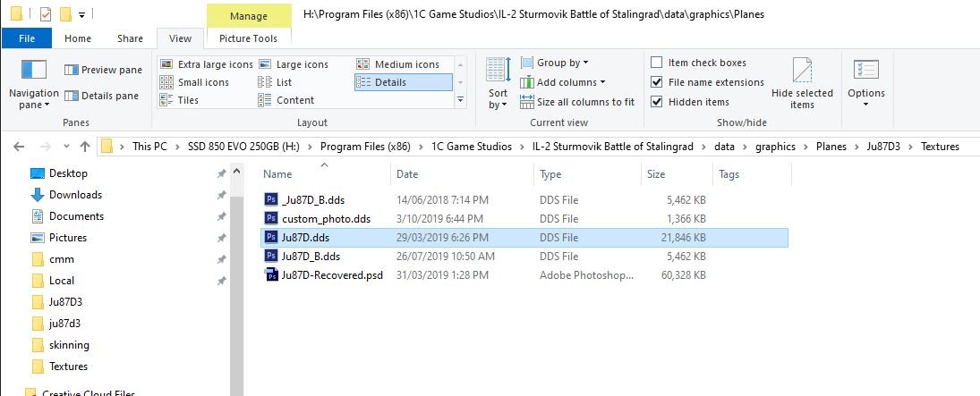This screenshot has width=980, height=396.
Task: Click Hide selected items
Action: (x=802, y=84)
